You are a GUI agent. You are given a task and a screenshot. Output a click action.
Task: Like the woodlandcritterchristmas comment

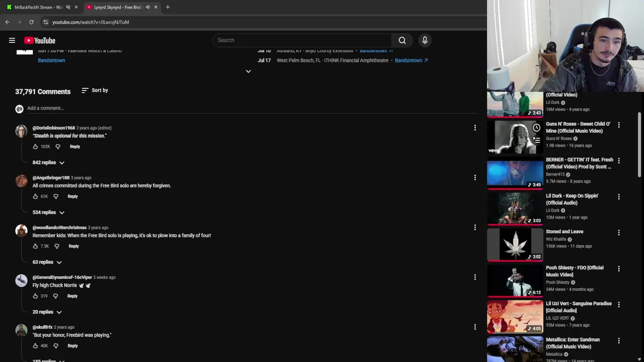pos(35,246)
